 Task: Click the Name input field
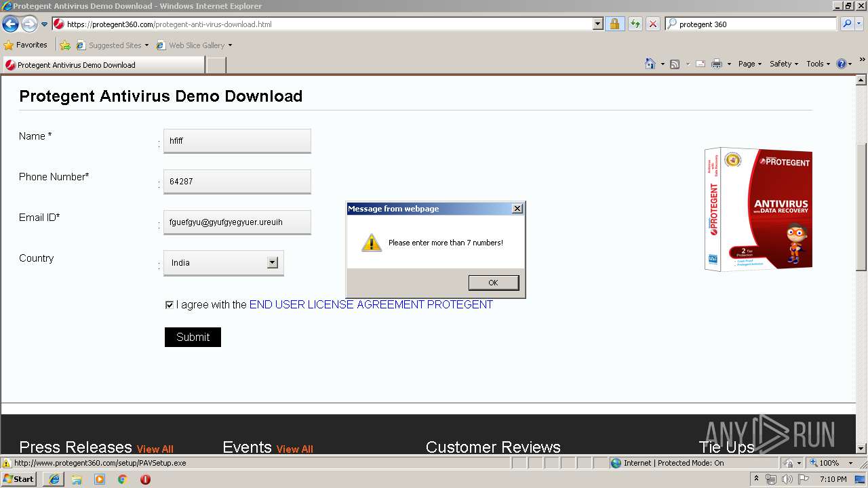(237, 141)
